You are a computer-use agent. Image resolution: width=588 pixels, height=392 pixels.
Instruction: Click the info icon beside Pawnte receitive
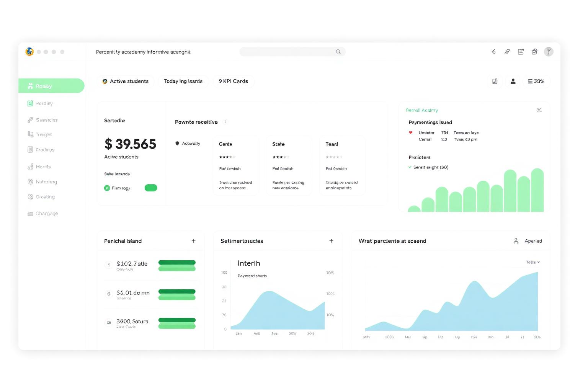tap(225, 122)
